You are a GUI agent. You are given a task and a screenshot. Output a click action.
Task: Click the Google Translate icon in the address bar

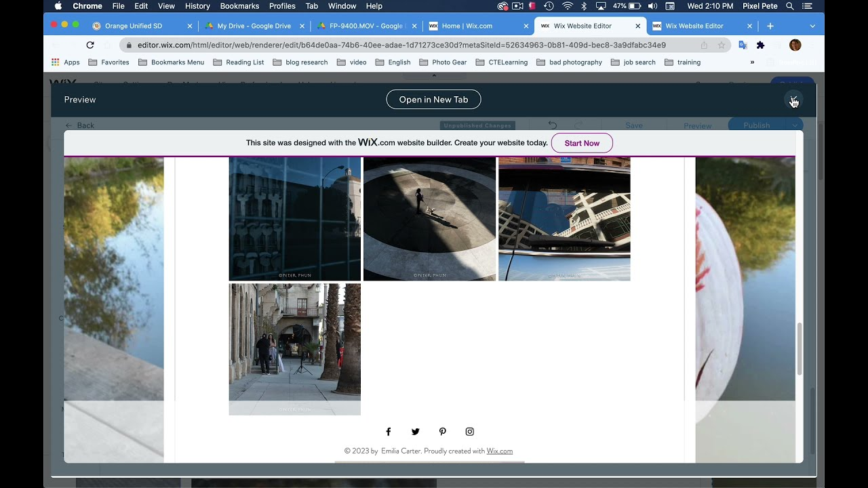pyautogui.click(x=743, y=45)
